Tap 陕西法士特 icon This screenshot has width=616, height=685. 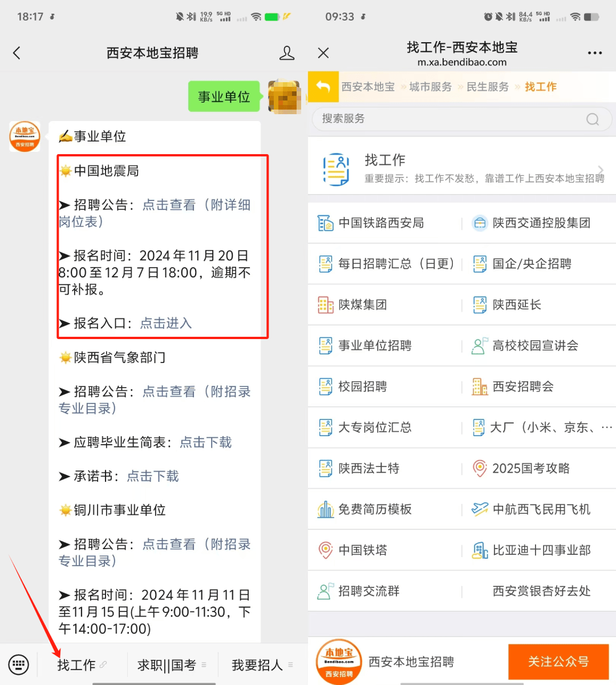click(325, 469)
